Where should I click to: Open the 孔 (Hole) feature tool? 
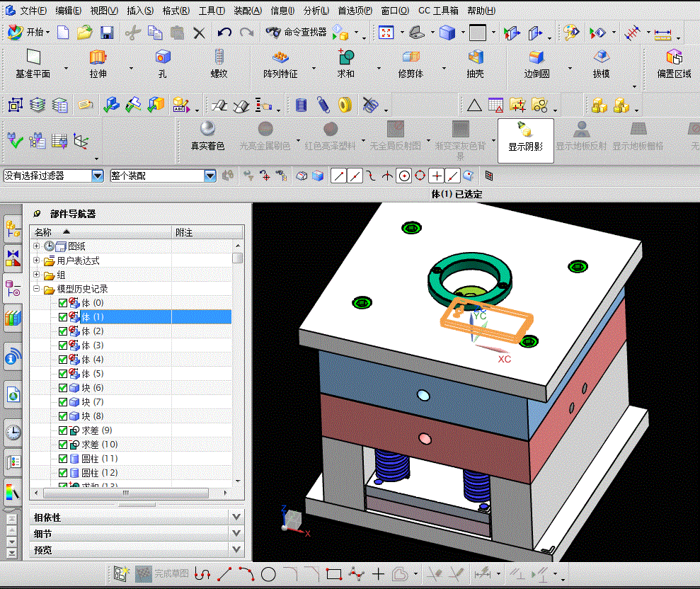point(163,57)
